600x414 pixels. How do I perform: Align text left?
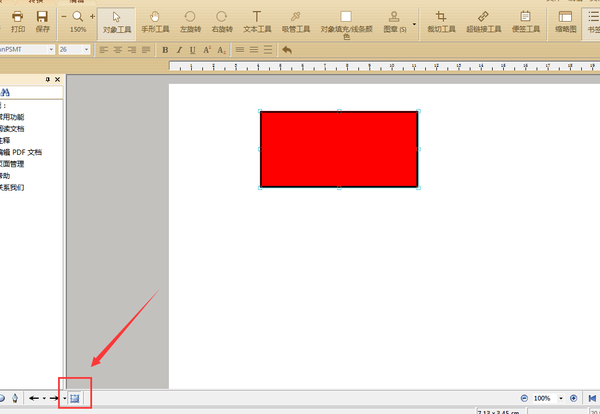pyautogui.click(x=104, y=50)
